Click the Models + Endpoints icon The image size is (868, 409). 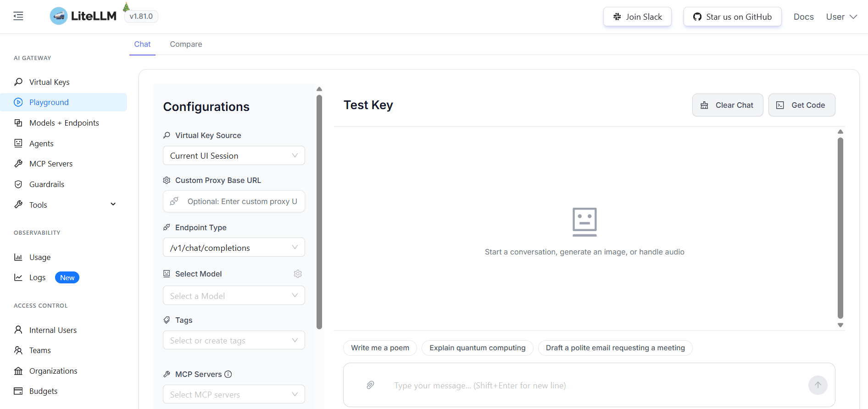pos(18,123)
